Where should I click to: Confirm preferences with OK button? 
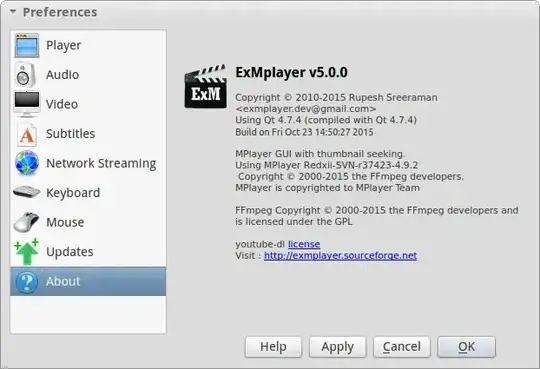(466, 347)
